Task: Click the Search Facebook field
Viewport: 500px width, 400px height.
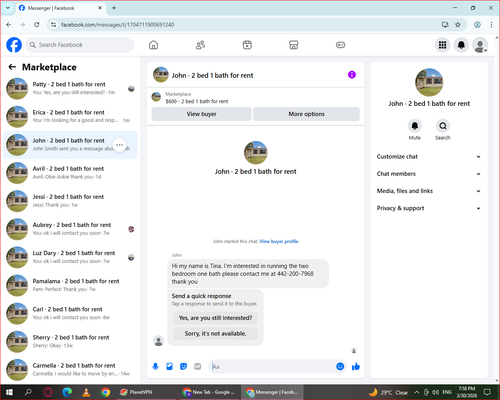Action: [x=80, y=45]
